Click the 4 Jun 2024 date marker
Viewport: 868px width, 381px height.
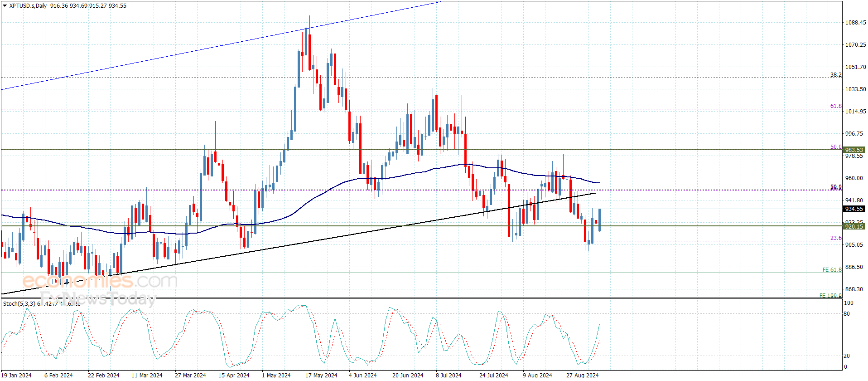(x=362, y=375)
